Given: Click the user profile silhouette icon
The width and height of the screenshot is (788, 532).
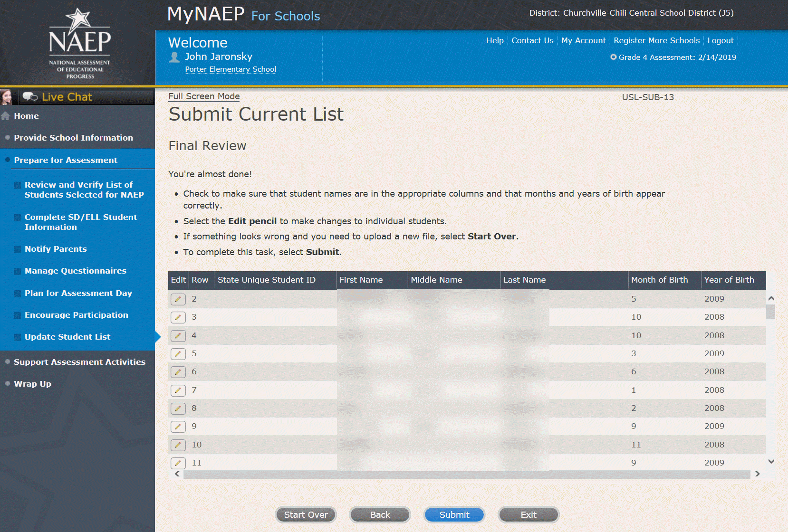Looking at the screenshot, I should [x=174, y=57].
